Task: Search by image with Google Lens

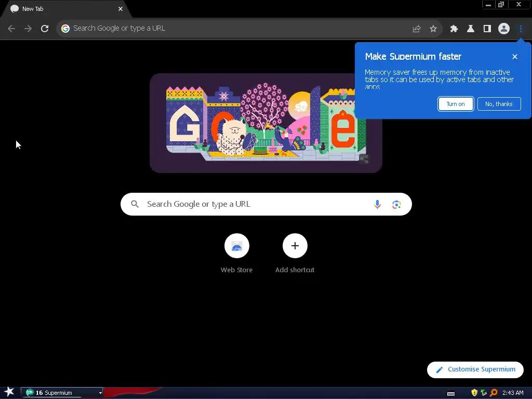Action: point(396,204)
